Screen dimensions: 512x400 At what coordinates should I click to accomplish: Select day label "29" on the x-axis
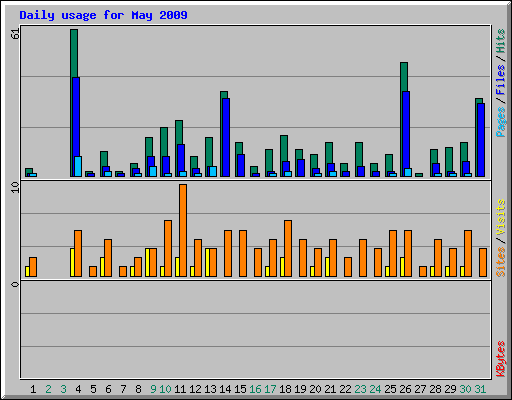[x=450, y=389]
